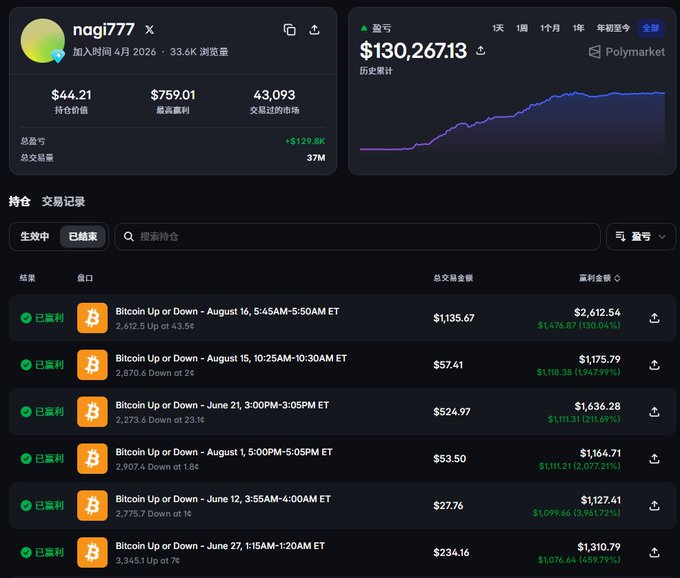Open the 盈亏 sort dropdown chevron
This screenshot has height=578, width=680.
tap(662, 237)
